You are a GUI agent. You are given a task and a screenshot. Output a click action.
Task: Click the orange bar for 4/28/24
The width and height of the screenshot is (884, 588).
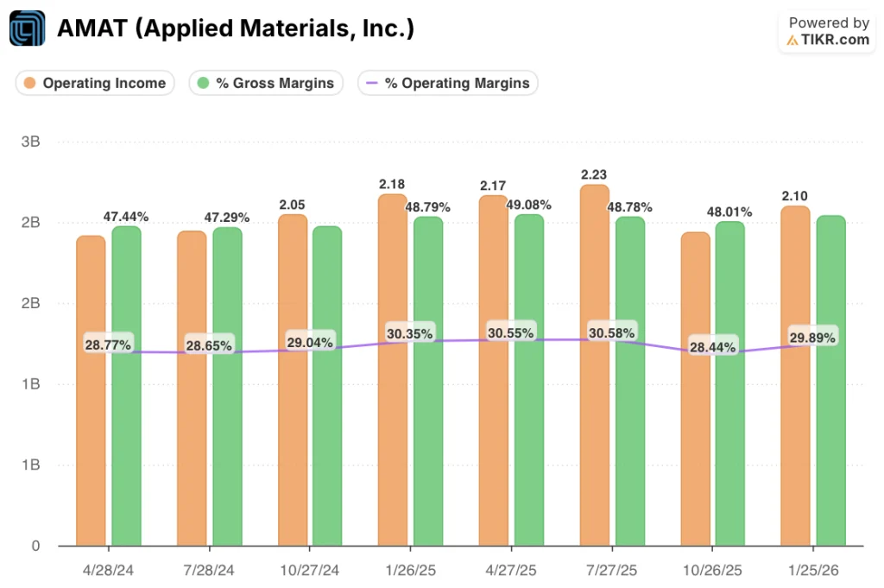(91, 390)
